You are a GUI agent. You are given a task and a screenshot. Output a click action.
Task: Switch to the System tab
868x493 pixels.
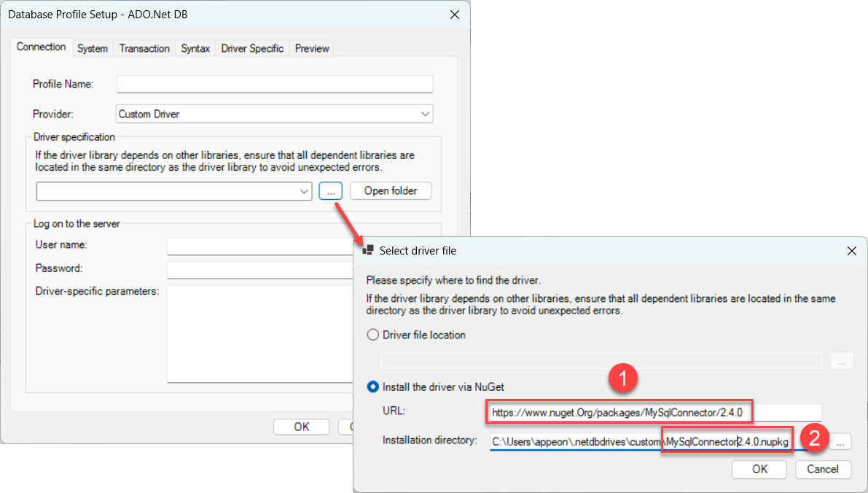point(93,48)
